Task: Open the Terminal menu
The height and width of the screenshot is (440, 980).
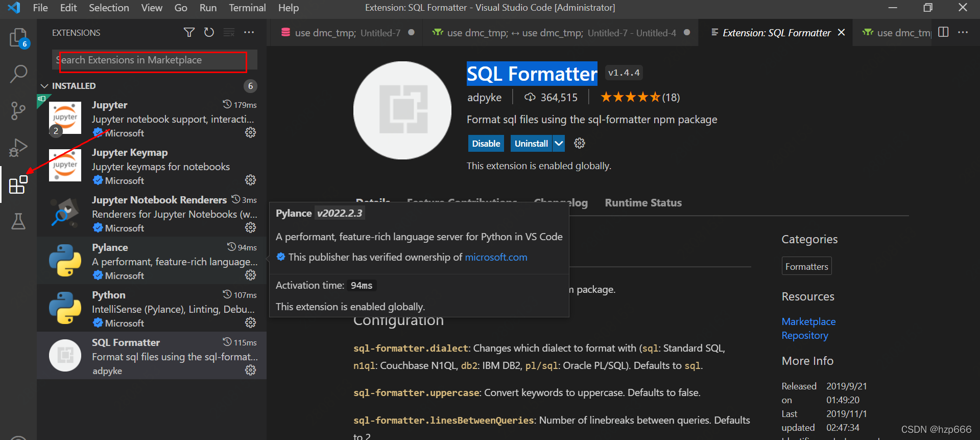Action: click(247, 8)
